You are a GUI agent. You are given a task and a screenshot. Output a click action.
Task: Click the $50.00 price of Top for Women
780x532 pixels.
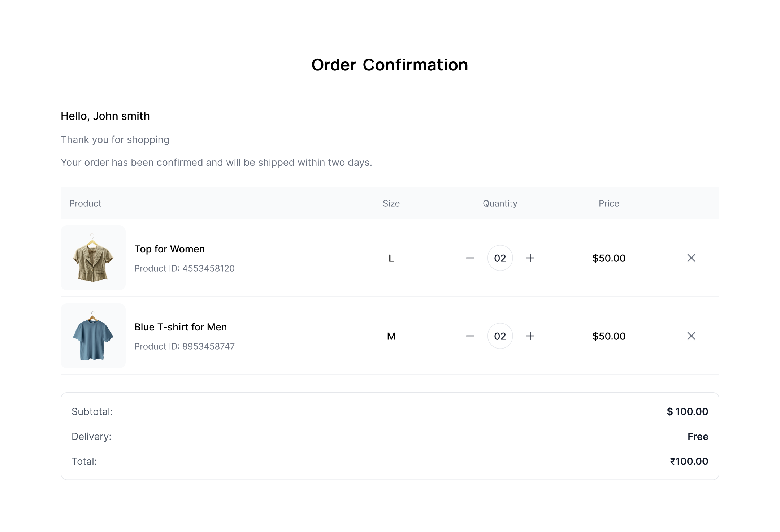coord(609,258)
